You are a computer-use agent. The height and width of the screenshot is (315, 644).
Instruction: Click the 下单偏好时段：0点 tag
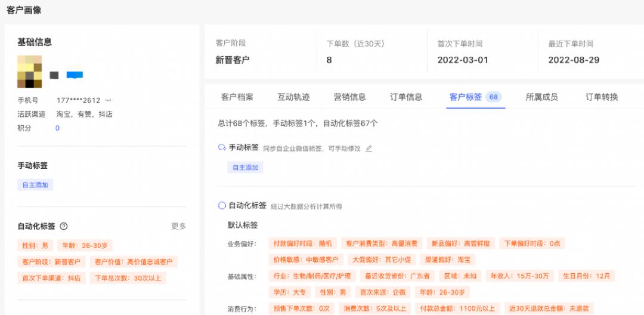[x=532, y=243]
